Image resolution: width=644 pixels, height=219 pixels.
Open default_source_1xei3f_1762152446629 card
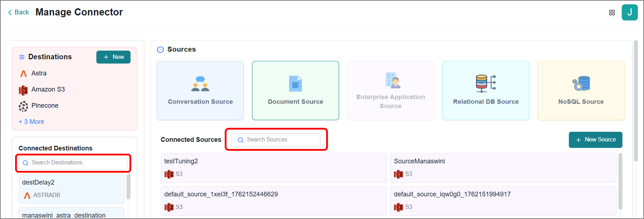(274, 201)
